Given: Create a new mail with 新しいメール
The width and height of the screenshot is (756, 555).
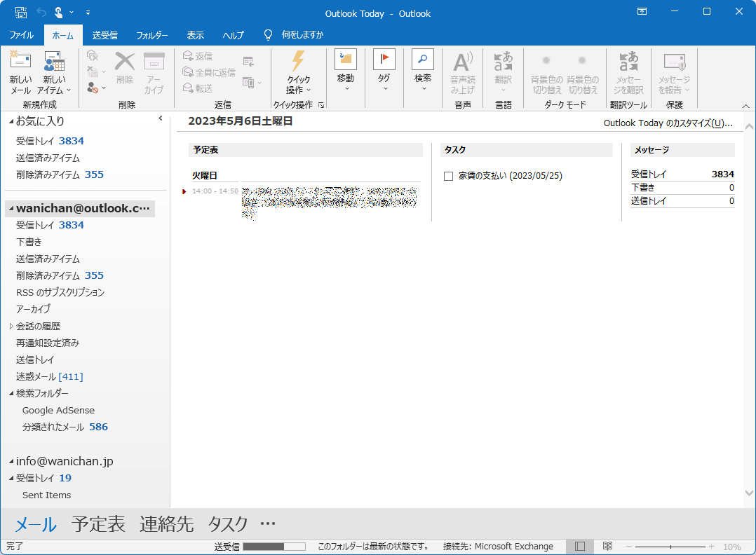Looking at the screenshot, I should (20, 72).
